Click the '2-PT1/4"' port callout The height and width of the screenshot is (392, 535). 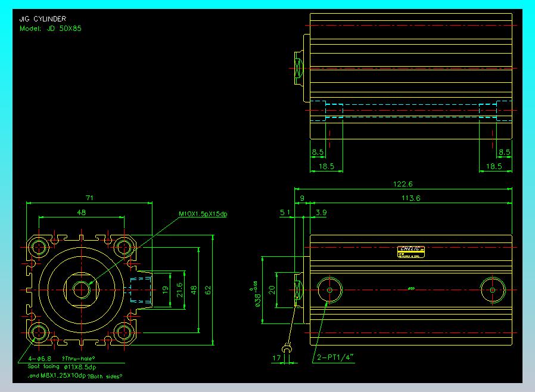click(335, 357)
